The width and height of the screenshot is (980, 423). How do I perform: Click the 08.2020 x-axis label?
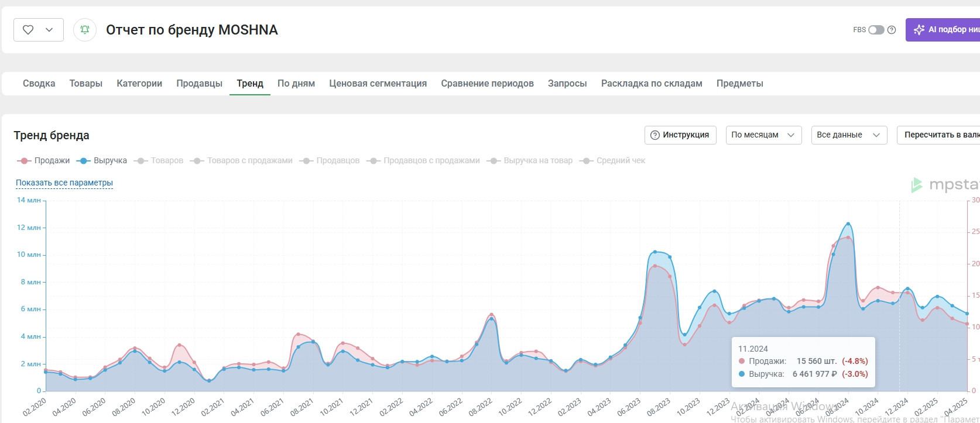pos(124,407)
